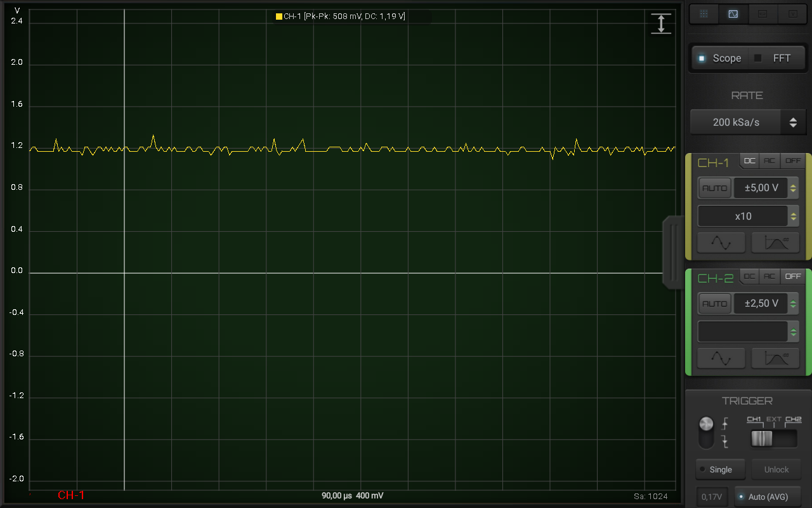This screenshot has width=812, height=508.
Task: Click the vertical autoscale arrow icon
Action: [661, 23]
